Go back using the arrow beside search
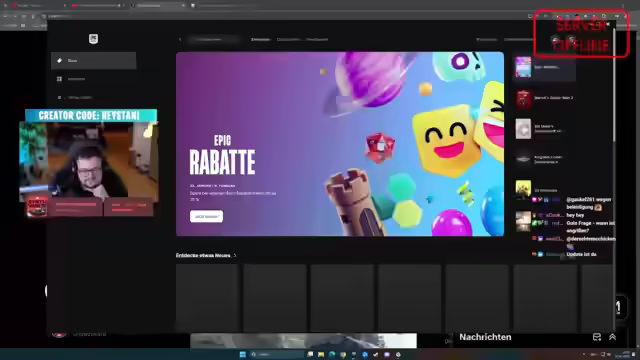 (x=180, y=40)
